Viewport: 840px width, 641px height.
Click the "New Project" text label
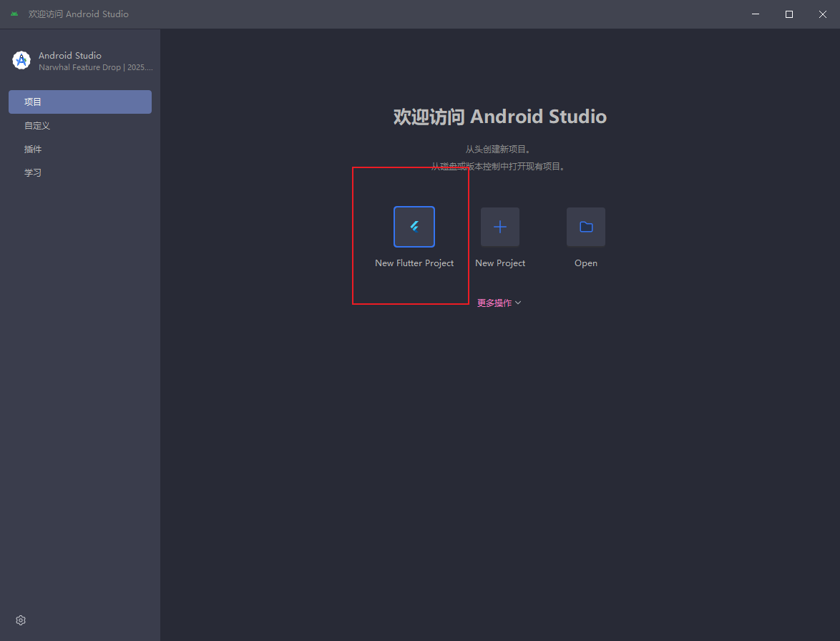click(x=500, y=263)
